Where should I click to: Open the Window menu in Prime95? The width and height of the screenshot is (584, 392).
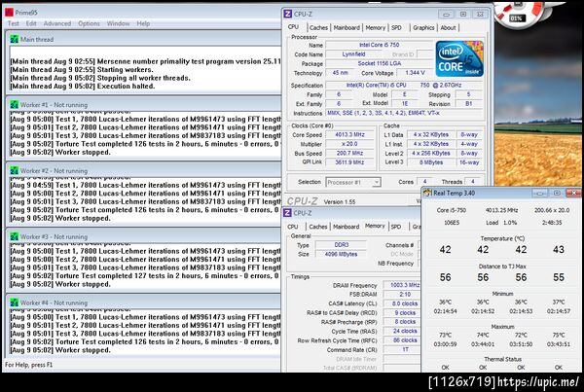coord(118,23)
